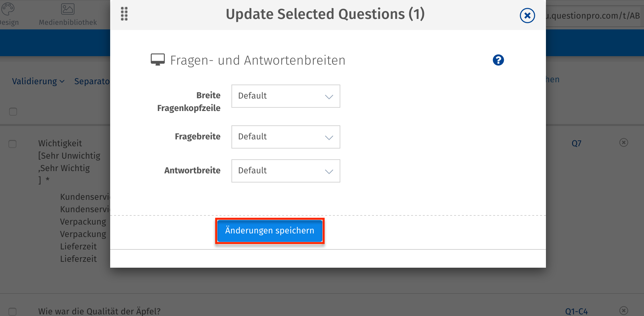Screen dimensions: 644x316
Task: Open the Q1-C4 question link
Action: click(576, 311)
